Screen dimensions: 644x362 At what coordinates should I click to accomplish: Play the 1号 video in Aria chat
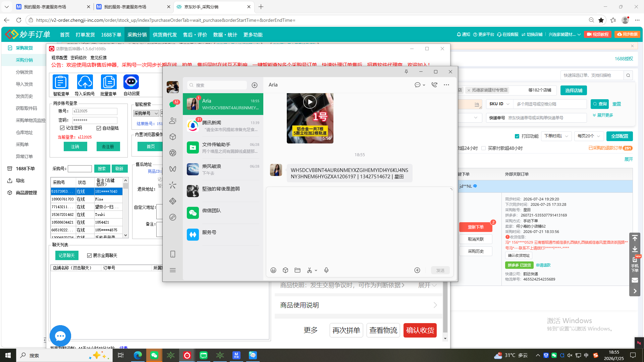click(310, 102)
